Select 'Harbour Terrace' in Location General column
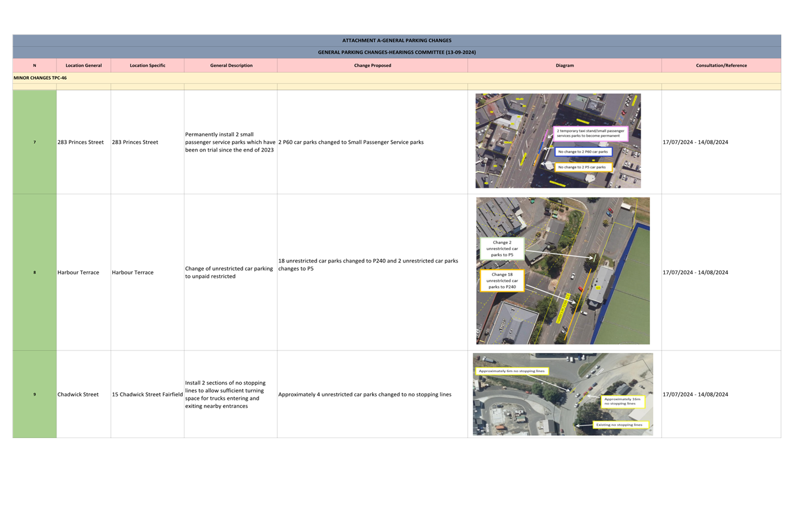 pyautogui.click(x=78, y=272)
